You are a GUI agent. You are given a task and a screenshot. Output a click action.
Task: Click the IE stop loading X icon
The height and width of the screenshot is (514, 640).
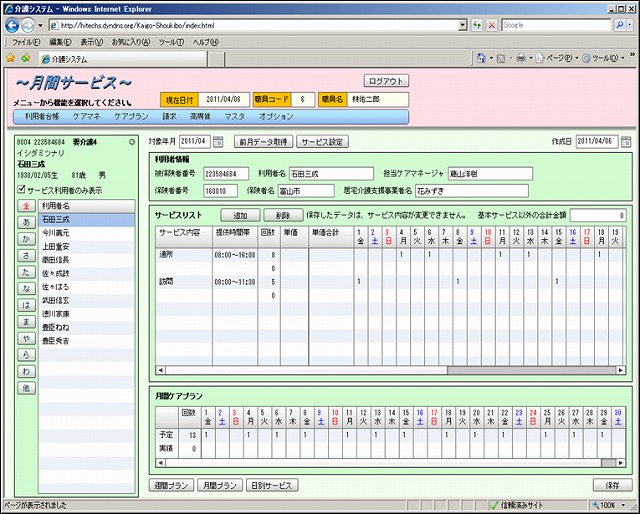pos(491,25)
